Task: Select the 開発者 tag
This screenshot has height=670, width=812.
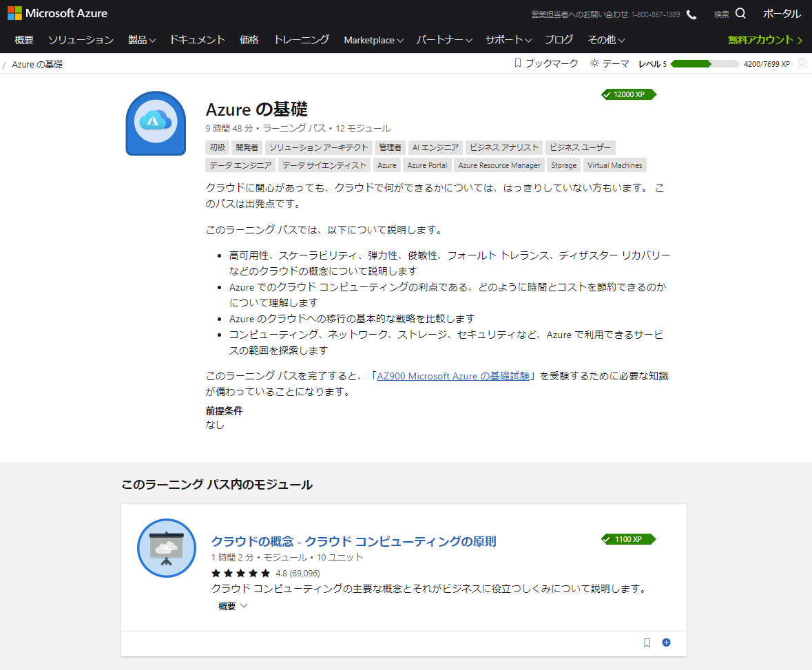Action: [247, 147]
